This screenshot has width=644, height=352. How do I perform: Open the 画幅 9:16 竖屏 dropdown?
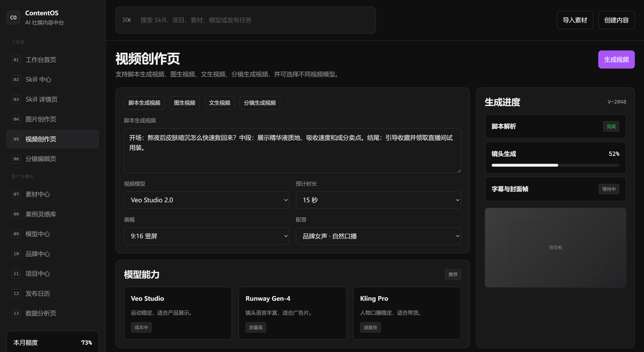click(207, 236)
